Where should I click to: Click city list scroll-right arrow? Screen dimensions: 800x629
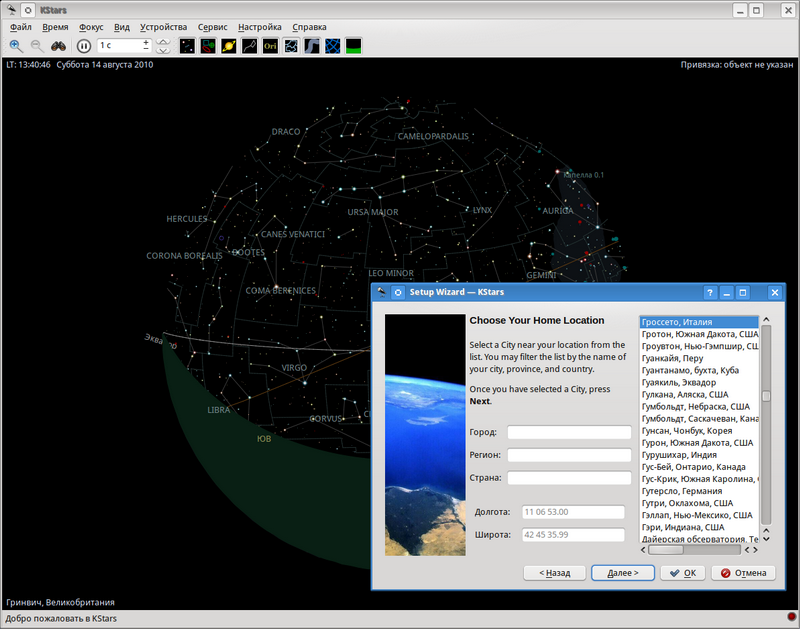point(755,550)
